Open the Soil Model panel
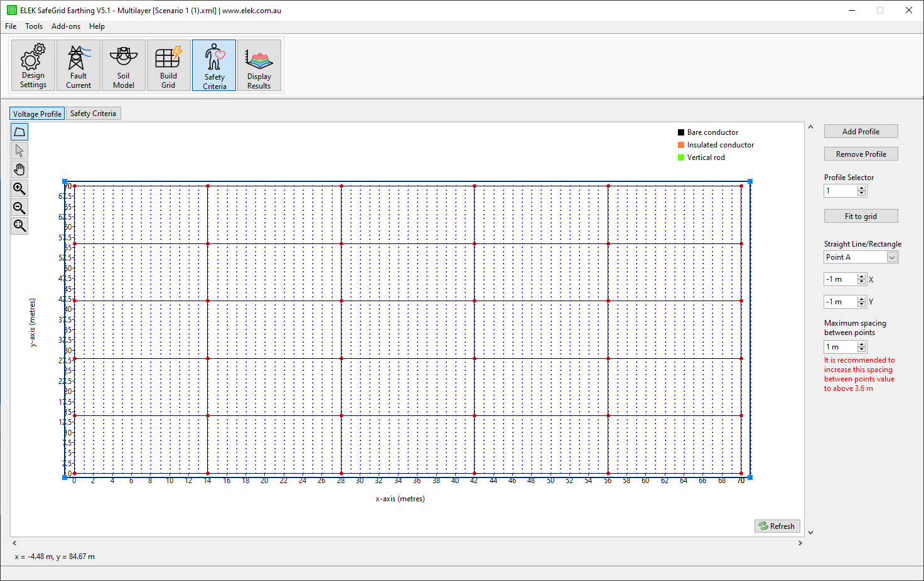Image resolution: width=924 pixels, height=581 pixels. click(123, 65)
